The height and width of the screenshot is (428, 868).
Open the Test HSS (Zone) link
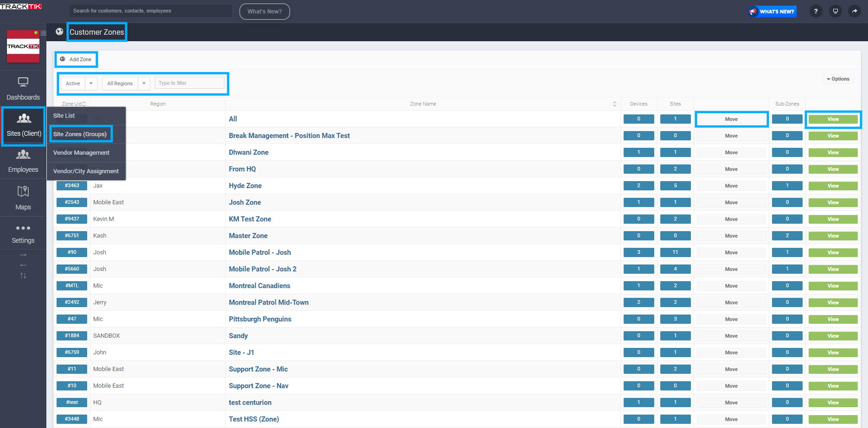(254, 419)
